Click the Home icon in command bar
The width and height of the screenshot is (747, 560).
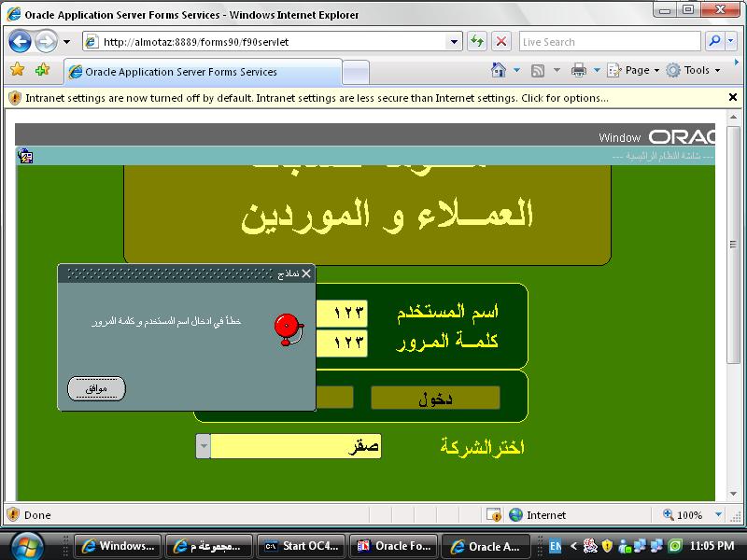point(499,70)
